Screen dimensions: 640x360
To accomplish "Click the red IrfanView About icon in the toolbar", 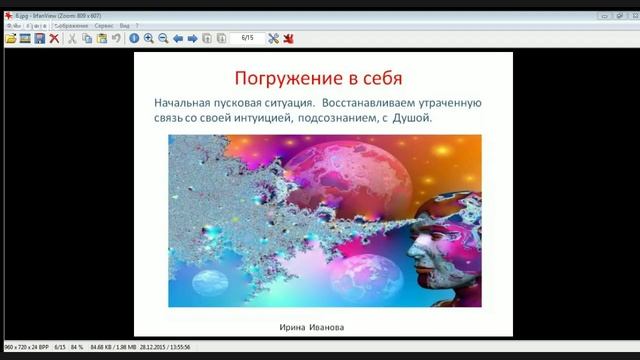I will [x=289, y=38].
